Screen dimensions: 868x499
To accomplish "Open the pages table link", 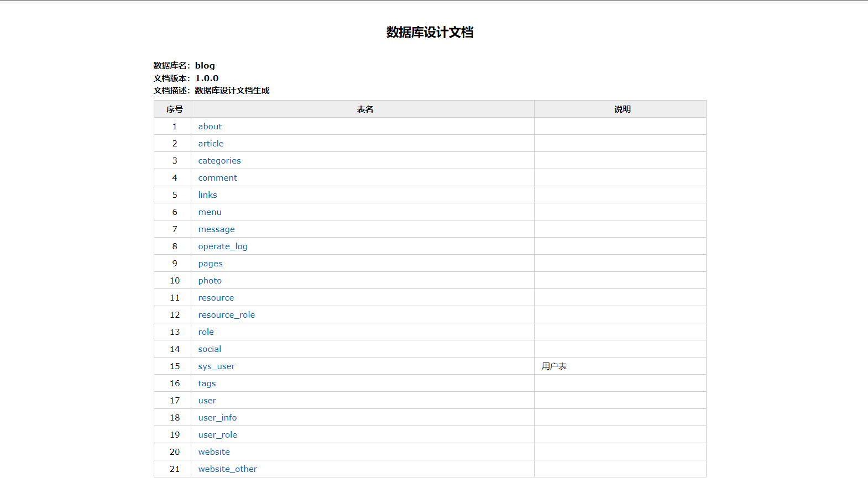I will [x=211, y=264].
